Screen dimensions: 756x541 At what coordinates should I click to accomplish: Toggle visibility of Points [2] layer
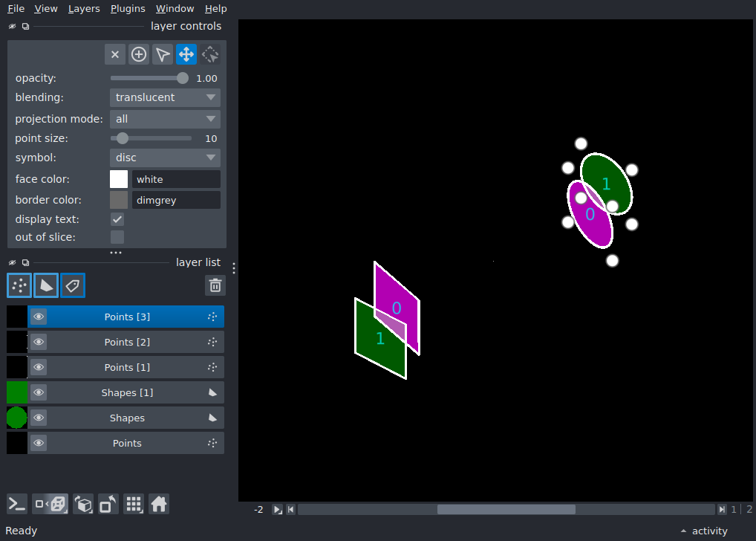(x=39, y=342)
